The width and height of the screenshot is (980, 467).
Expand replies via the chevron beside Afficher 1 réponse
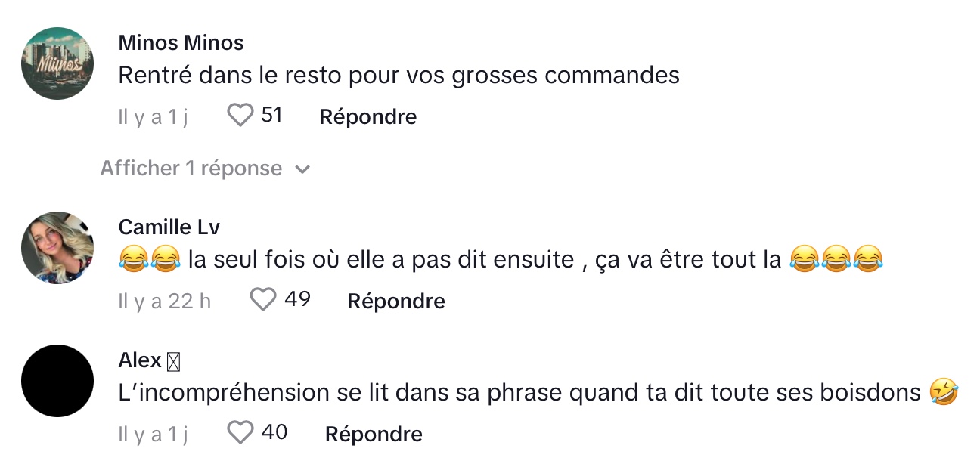coord(302,169)
